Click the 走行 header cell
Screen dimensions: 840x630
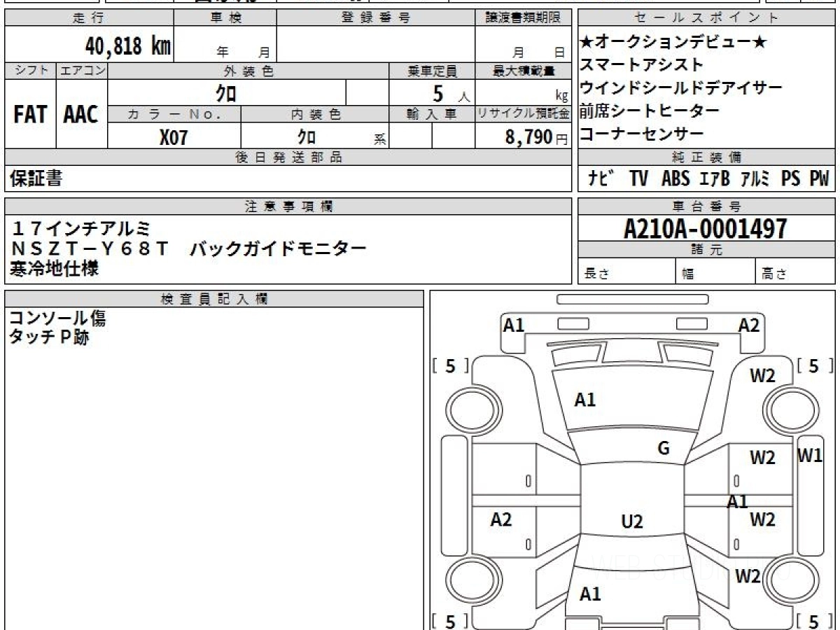click(x=89, y=18)
